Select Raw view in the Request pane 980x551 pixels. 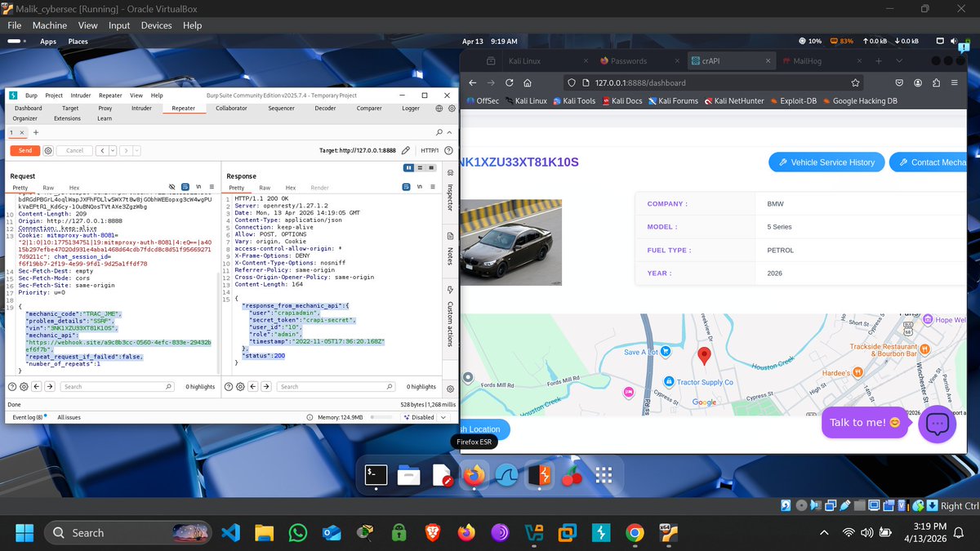(x=48, y=188)
